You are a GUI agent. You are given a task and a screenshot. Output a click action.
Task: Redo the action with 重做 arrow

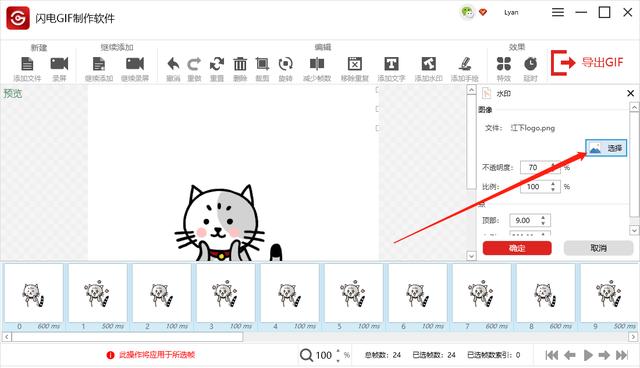[194, 64]
